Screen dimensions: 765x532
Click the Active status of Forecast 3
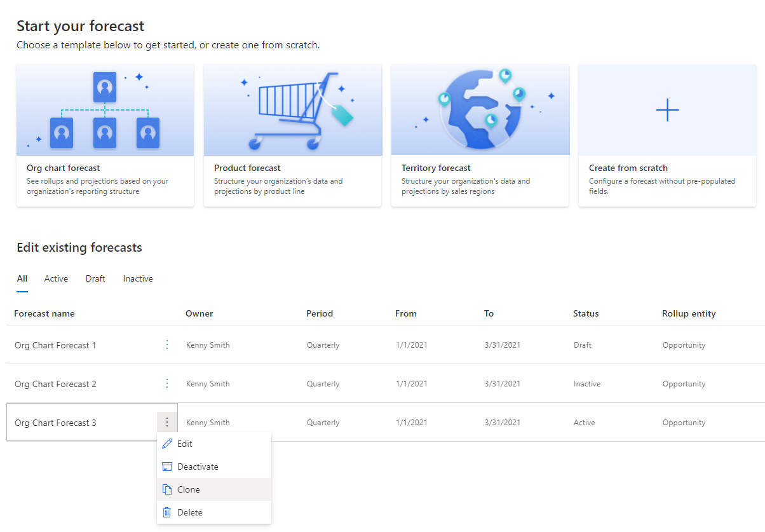pos(584,423)
